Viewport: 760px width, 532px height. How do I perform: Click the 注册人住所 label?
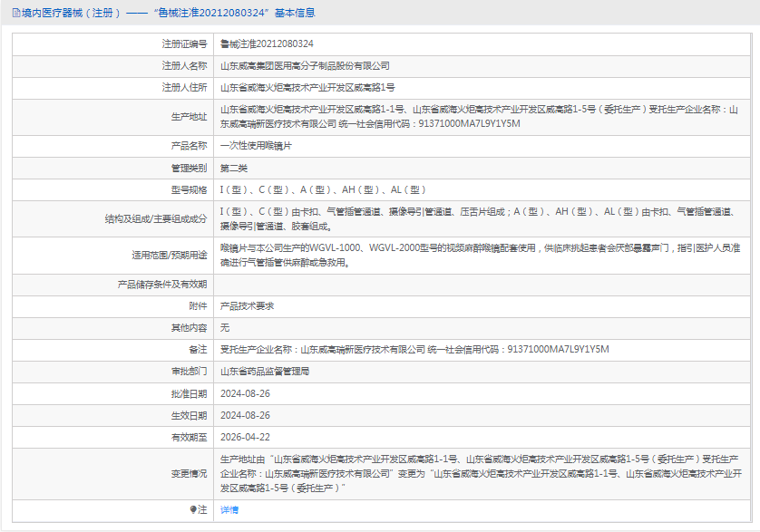click(184, 88)
